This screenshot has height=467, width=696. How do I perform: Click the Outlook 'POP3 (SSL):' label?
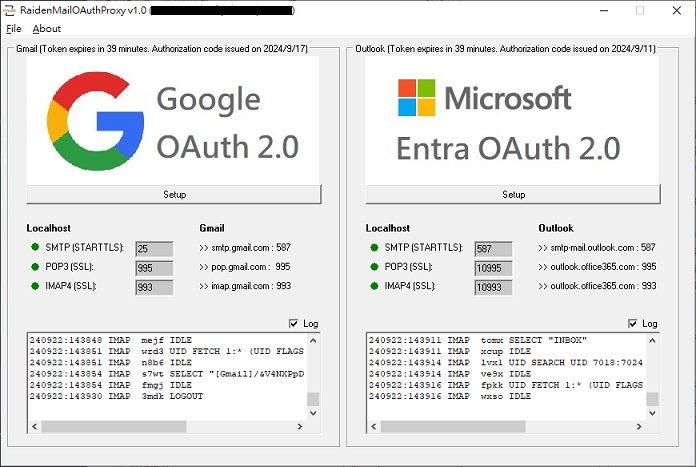pos(408,267)
